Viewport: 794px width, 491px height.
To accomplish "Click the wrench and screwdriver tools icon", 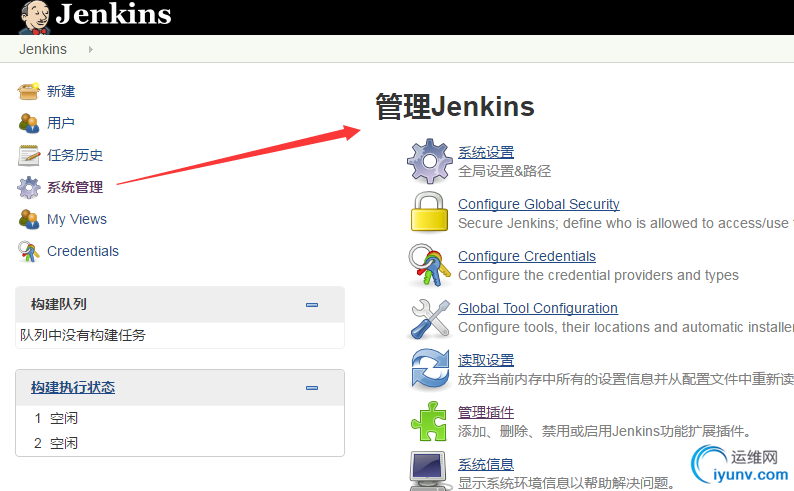I will coord(429,318).
